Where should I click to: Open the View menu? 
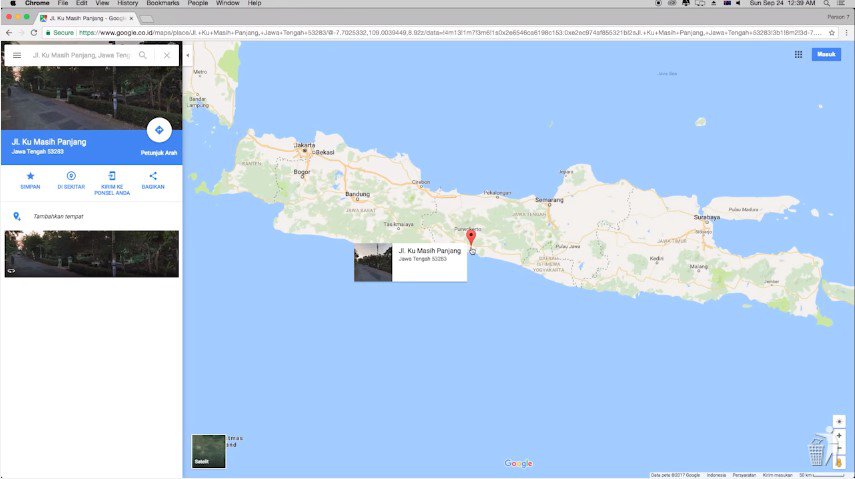(103, 3)
